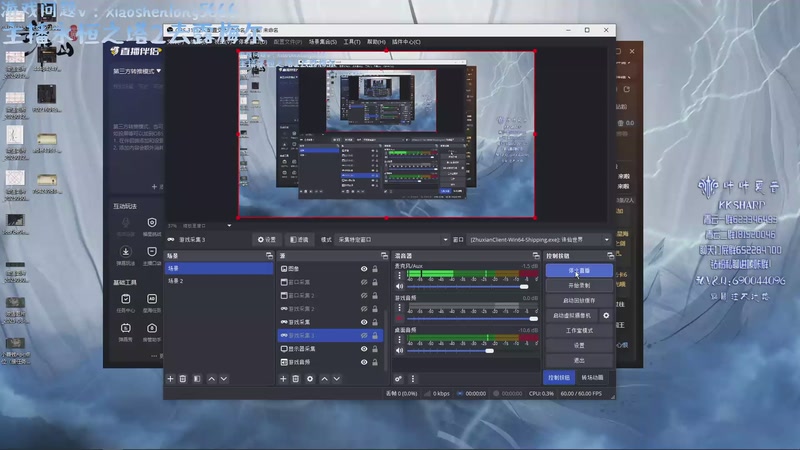Open advanced audio properties gears icon

pyautogui.click(x=398, y=379)
